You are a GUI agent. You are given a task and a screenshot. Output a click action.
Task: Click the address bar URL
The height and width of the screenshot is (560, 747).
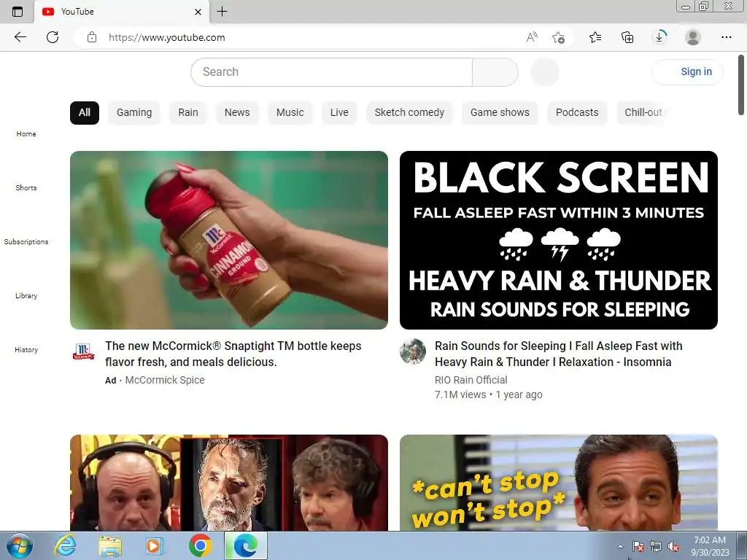tap(167, 38)
